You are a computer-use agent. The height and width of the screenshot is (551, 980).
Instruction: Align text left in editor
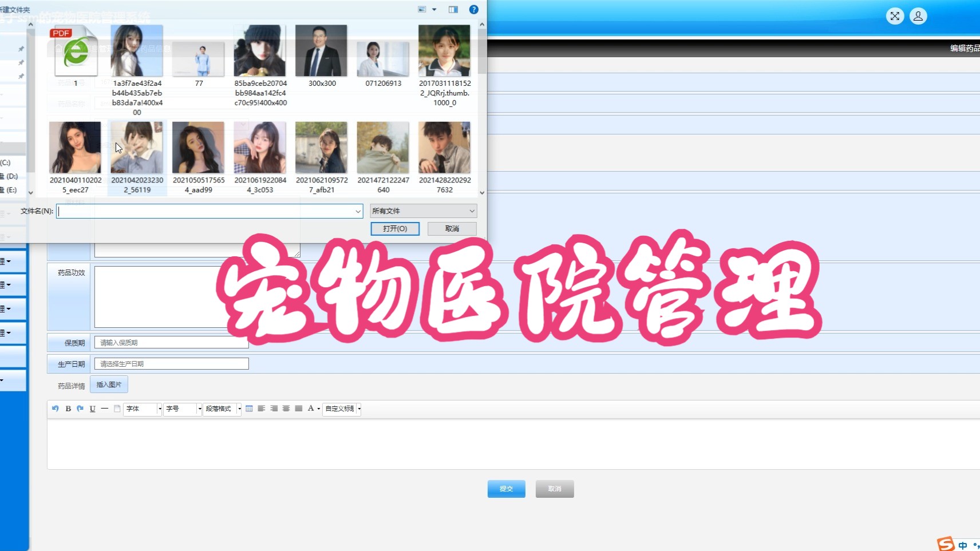[x=261, y=409]
